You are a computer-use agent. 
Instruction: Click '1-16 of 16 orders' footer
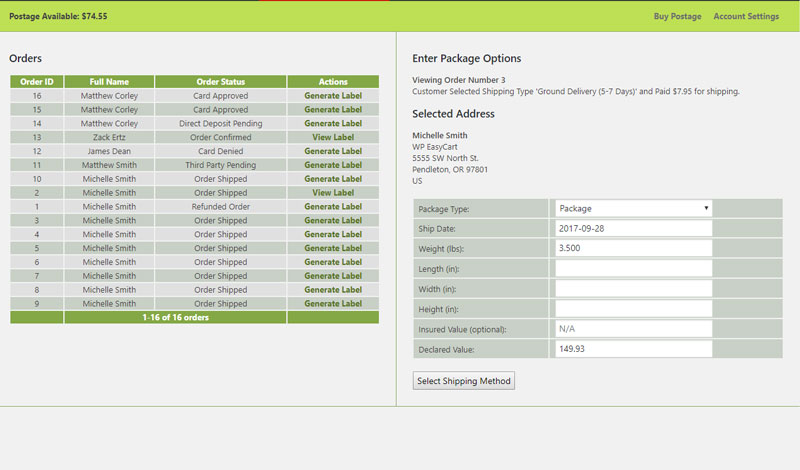point(176,317)
